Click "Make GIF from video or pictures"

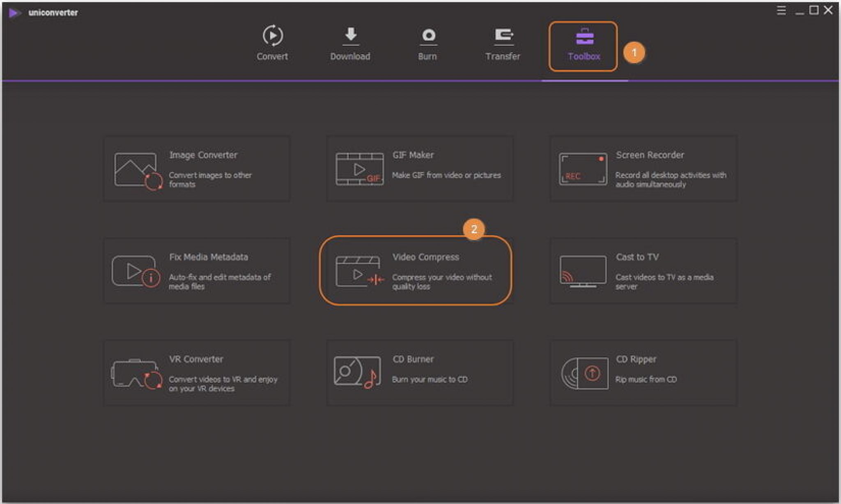[446, 175]
